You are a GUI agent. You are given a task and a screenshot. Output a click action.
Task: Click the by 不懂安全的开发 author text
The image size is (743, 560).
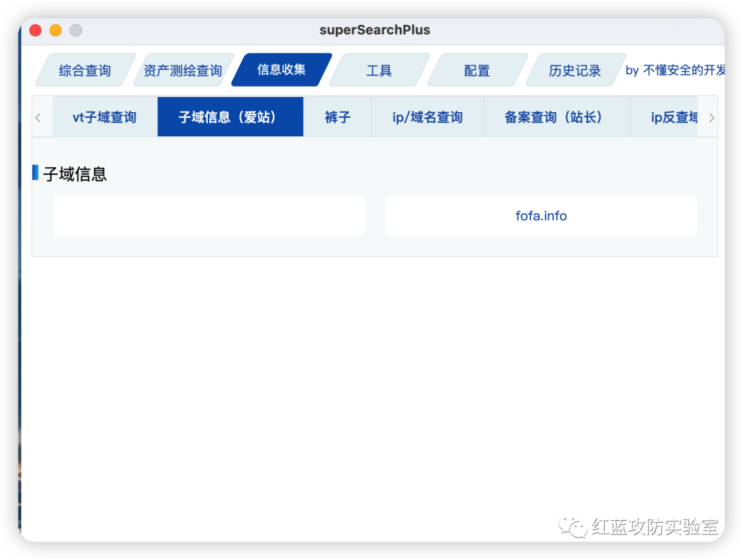pos(675,70)
